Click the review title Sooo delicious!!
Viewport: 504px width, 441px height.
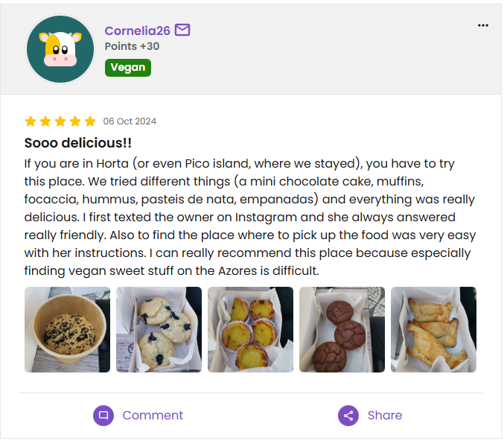click(78, 143)
